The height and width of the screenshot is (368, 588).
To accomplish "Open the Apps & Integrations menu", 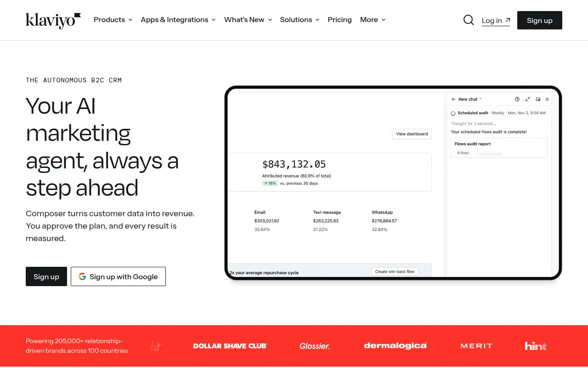I will pos(178,20).
